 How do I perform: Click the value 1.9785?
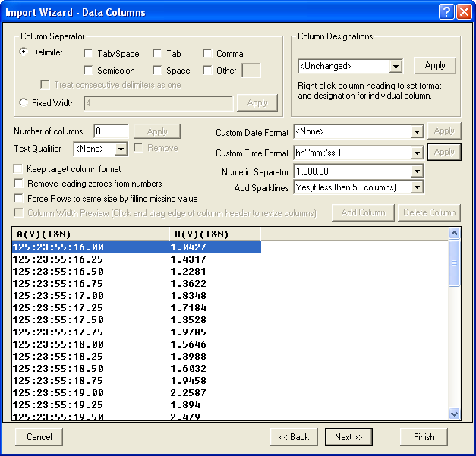(x=188, y=332)
